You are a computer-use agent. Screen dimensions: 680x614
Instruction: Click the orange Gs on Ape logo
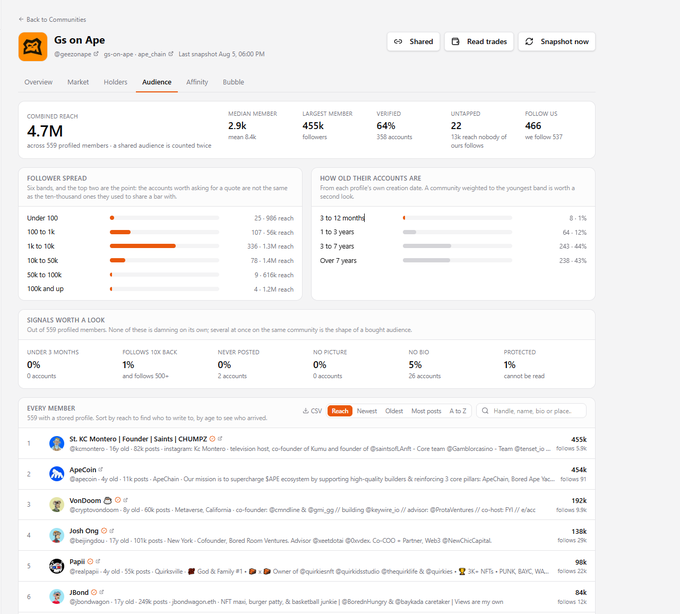coord(33,46)
